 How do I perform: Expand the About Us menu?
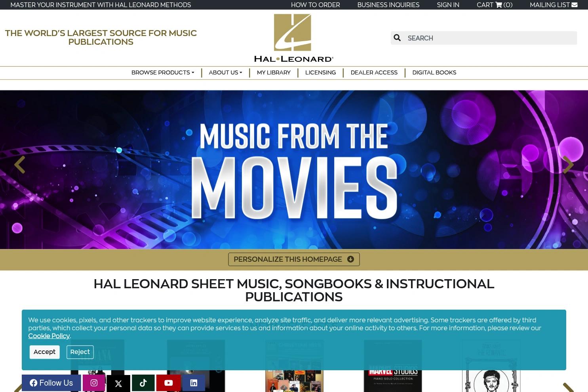pyautogui.click(x=225, y=72)
